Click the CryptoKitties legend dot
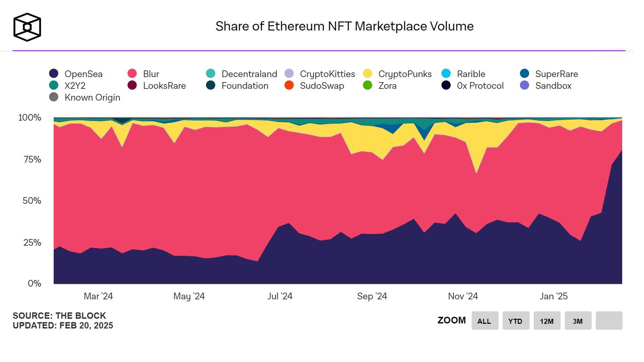Screen dimensions: 644x362 click(289, 73)
